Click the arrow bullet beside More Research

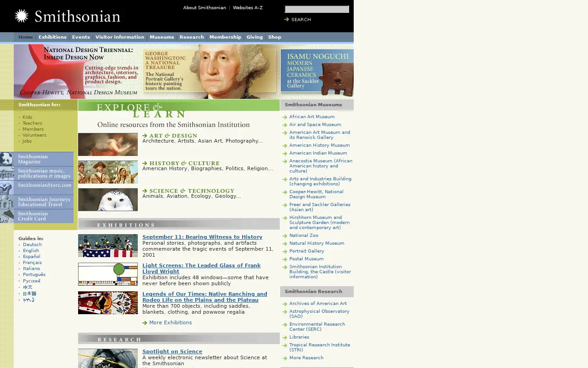point(285,358)
